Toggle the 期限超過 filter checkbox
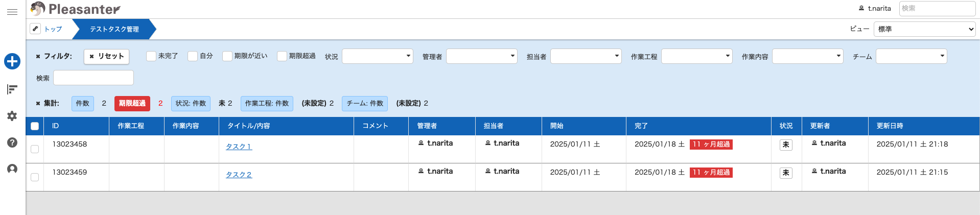Viewport: 980px width, 215px height. tap(282, 56)
